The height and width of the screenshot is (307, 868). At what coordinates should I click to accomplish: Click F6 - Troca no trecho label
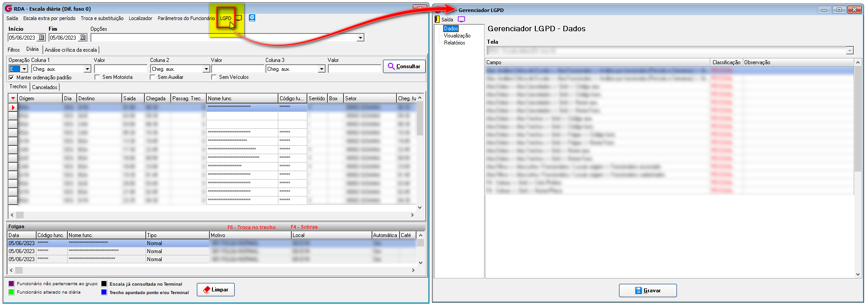pyautogui.click(x=252, y=227)
